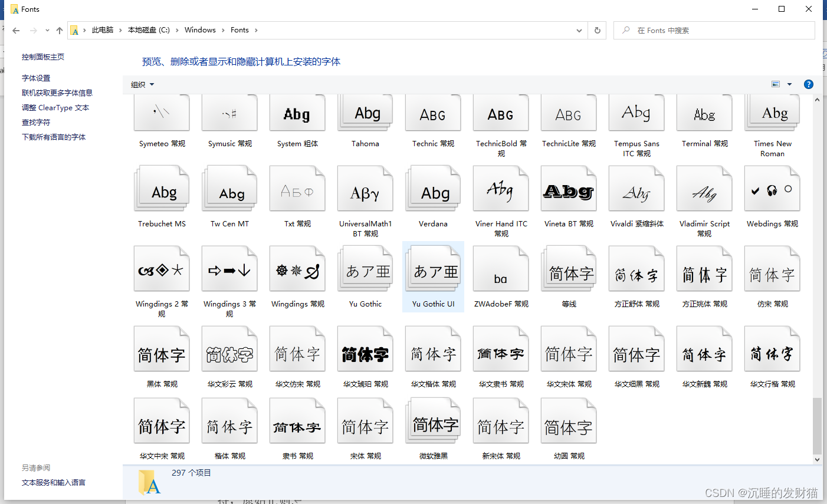Expand the chevron after 此电脑 in path

coord(120,30)
